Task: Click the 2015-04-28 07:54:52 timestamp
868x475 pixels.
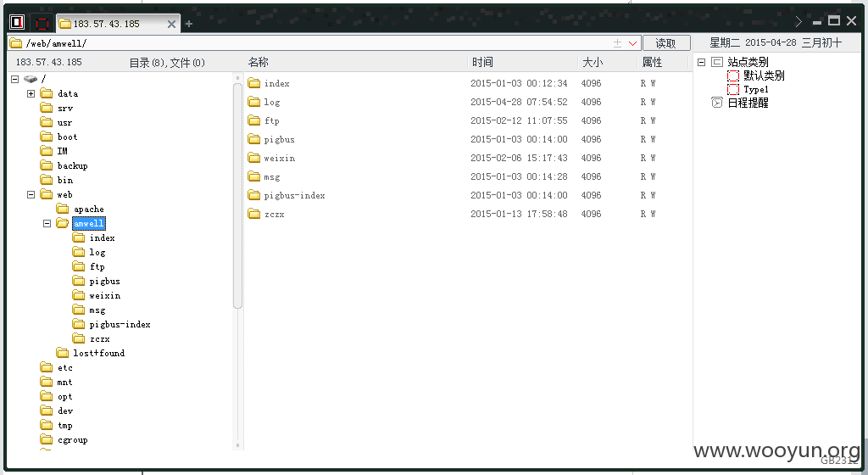Action: (519, 102)
